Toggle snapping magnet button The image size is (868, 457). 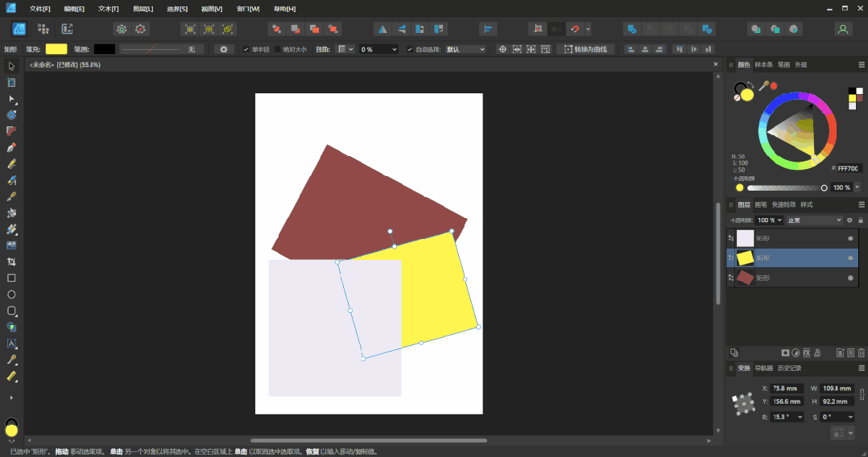coord(575,29)
